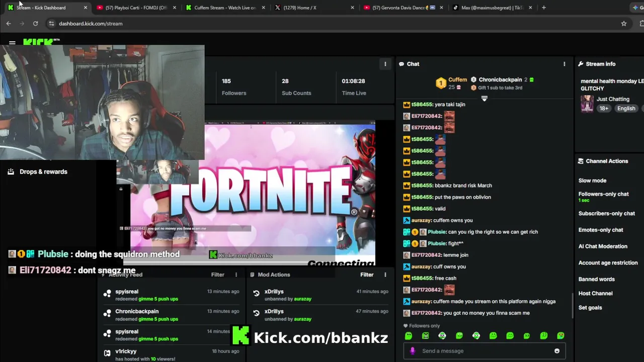
Task: Click the 28 Sub Counts stat
Action: [x=296, y=86]
